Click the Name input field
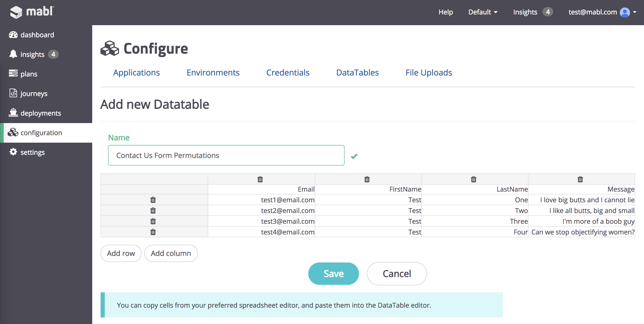 tap(226, 155)
